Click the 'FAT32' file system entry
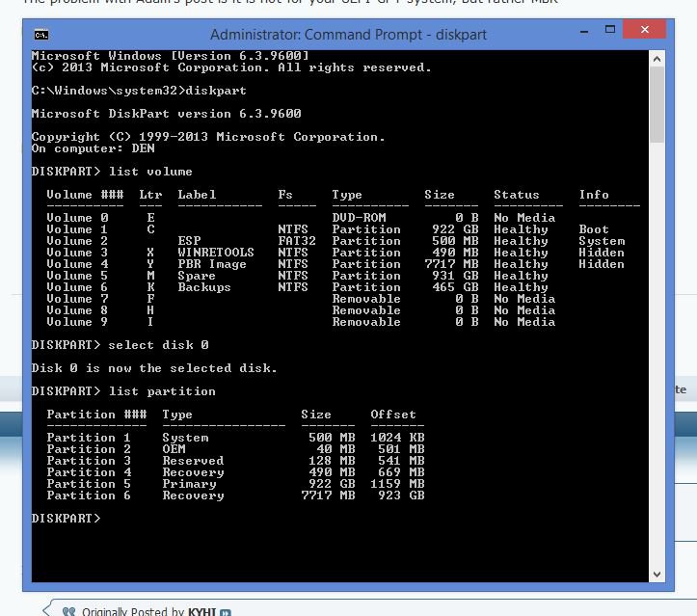This screenshot has height=616, width=697. tap(297, 241)
